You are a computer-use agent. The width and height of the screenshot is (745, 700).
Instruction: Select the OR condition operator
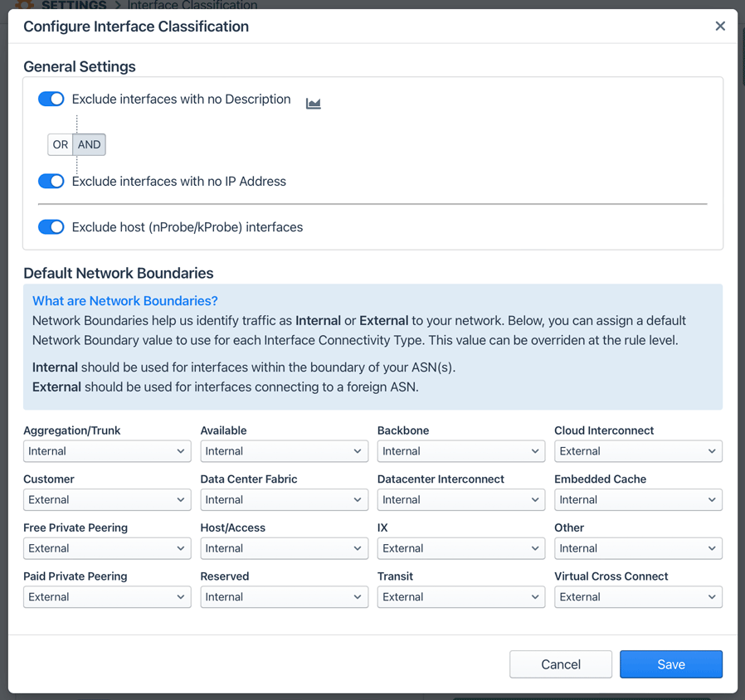tap(60, 144)
